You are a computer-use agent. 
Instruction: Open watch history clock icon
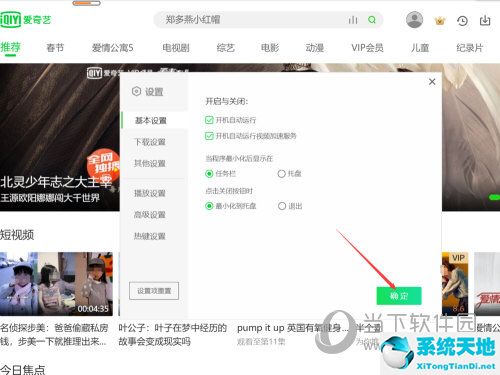tap(462, 21)
